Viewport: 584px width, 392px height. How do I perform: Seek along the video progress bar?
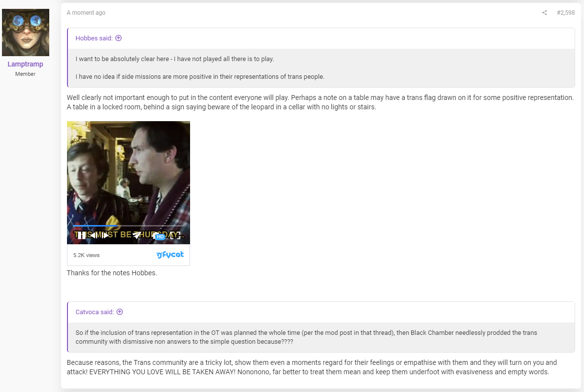tap(129, 226)
